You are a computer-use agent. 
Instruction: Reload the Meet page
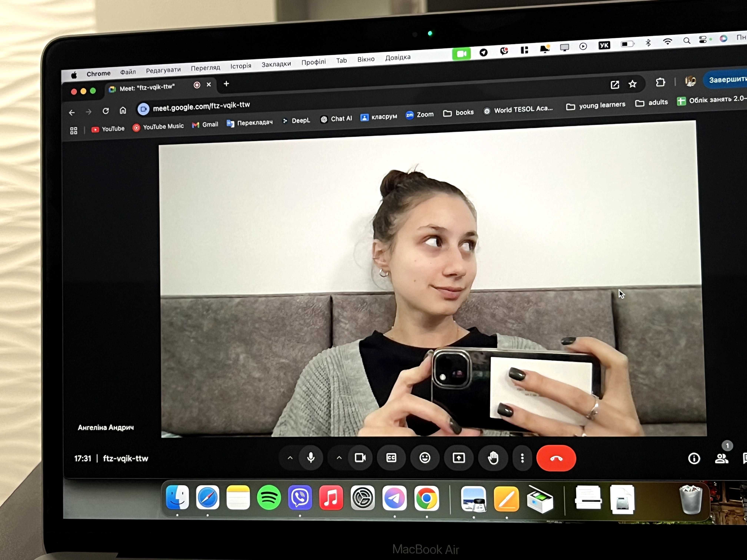click(x=106, y=111)
